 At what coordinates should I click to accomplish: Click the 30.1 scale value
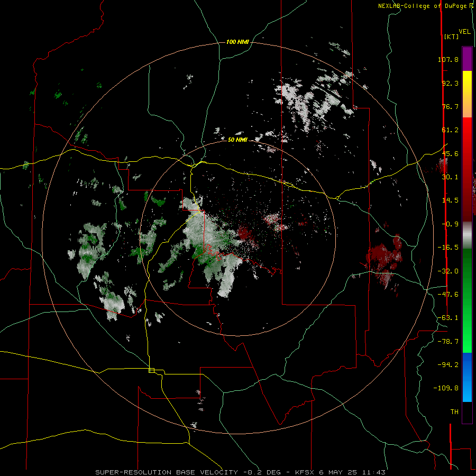point(450,177)
